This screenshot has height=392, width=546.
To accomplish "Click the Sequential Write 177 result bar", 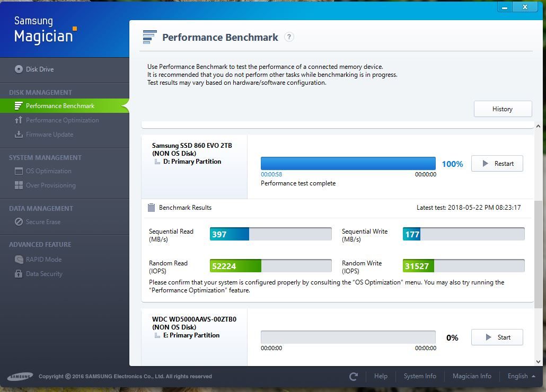I will (463, 234).
